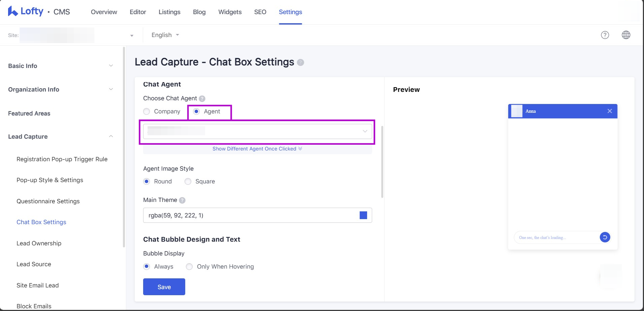Click the blue Main Theme color swatch
Image resolution: width=644 pixels, height=311 pixels.
[x=363, y=215]
